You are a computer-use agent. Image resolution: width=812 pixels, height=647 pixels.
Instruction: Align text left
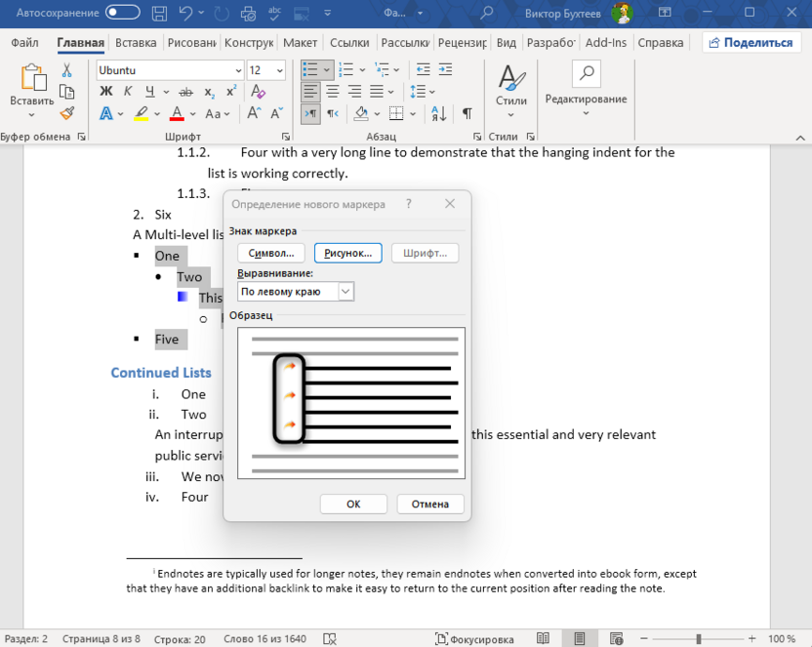coord(310,92)
